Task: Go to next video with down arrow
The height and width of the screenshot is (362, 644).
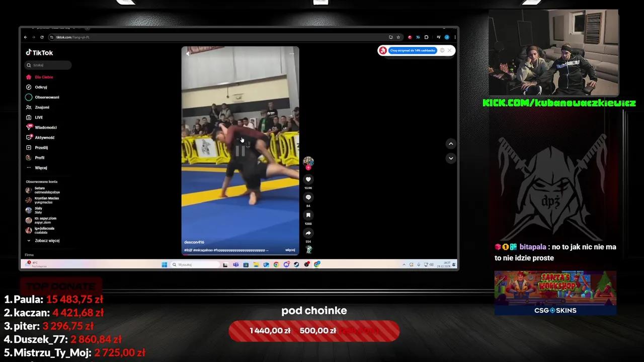Action: [x=451, y=158]
